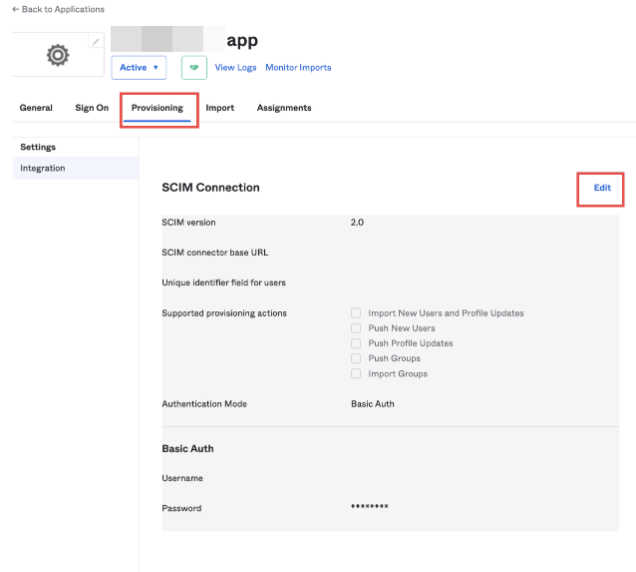Viewport: 636px width, 572px height.
Task: Click Unique identifier field for users label
Action: click(223, 283)
